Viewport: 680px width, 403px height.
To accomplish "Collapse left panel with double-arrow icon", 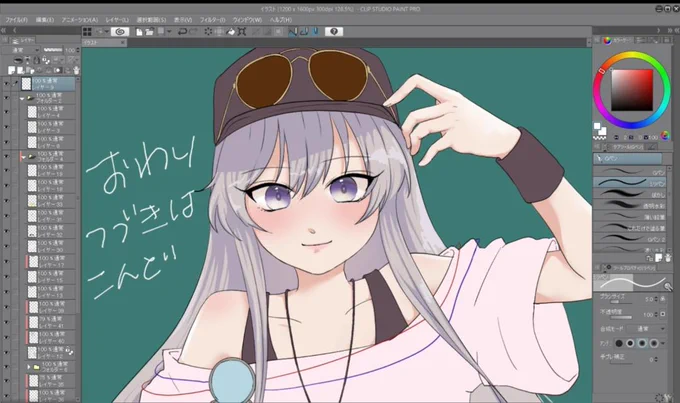I will click(x=3, y=30).
